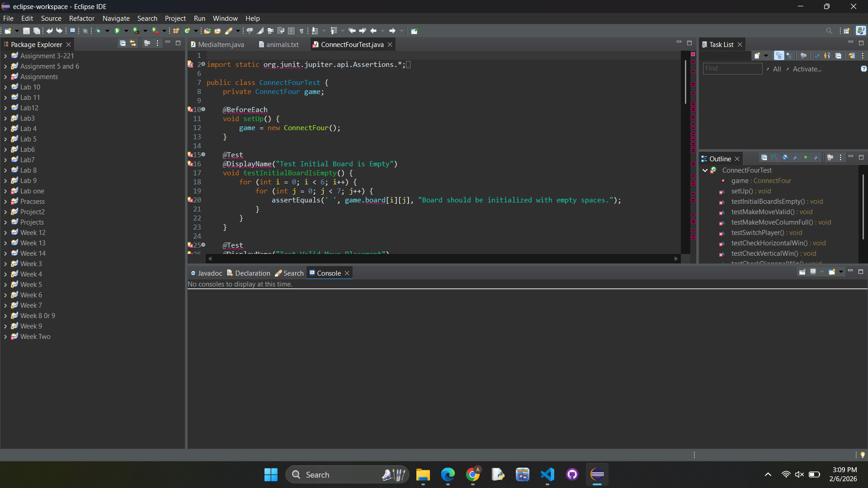Toggle Hide Non-Public Members in Outline
Screen dimensions: 868x488
point(806,158)
